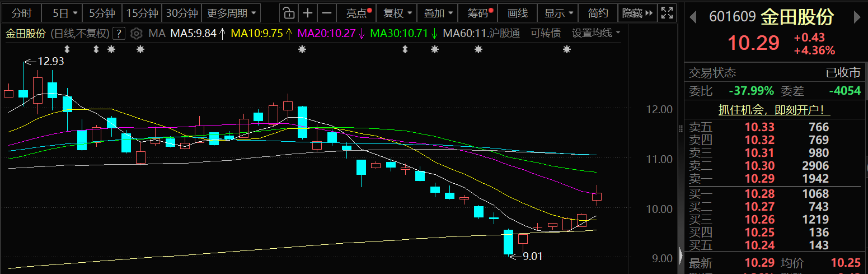Click the first event marker above the chart
The width and height of the screenshot is (868, 274).
(67, 50)
